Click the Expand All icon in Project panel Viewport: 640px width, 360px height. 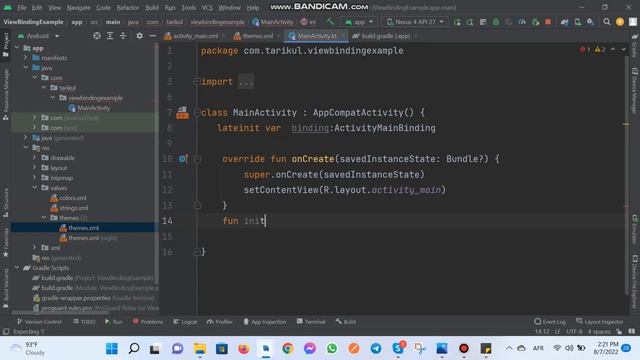coord(110,36)
